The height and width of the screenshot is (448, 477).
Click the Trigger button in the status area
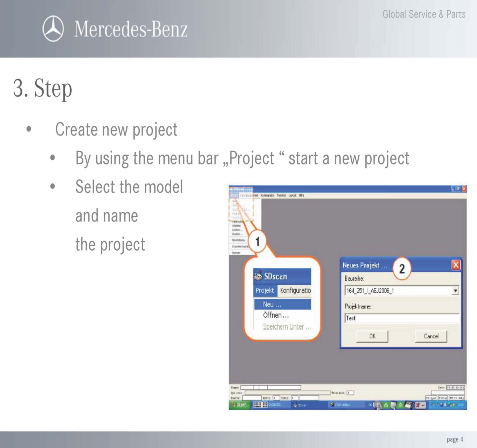pos(431,398)
